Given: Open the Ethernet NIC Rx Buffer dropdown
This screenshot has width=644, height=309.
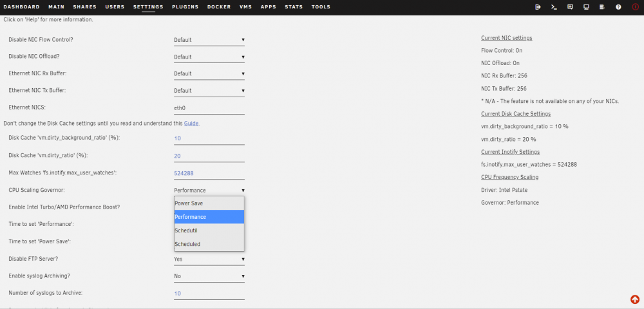Looking at the screenshot, I should [209, 73].
